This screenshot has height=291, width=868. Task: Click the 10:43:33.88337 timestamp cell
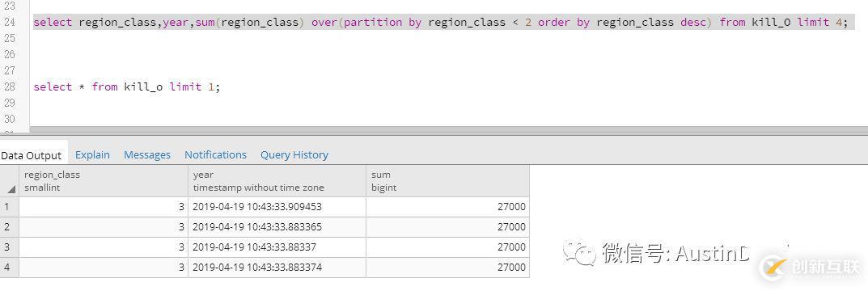(x=277, y=247)
